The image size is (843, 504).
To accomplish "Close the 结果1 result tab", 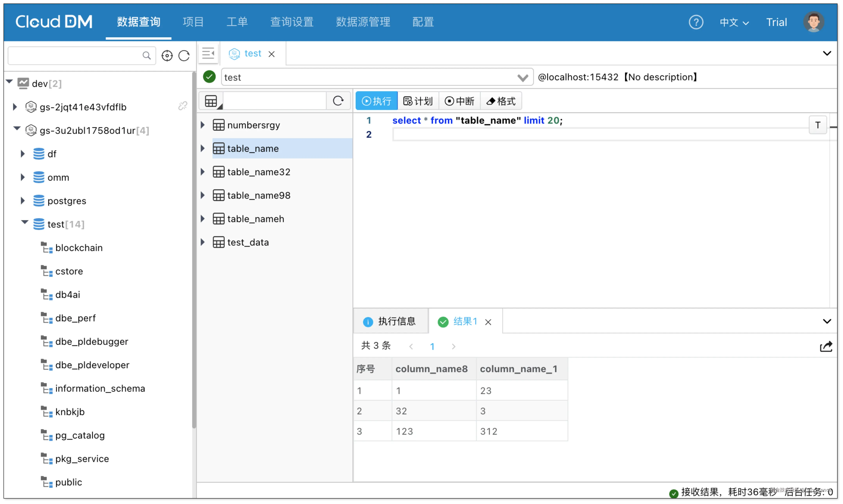I will [488, 322].
